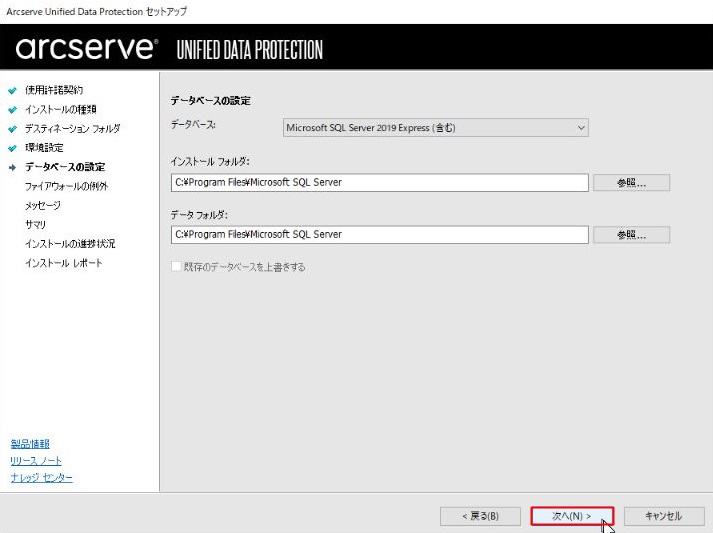The height and width of the screenshot is (533, 713).
Task: Select the サマリ step
Action: point(35,225)
